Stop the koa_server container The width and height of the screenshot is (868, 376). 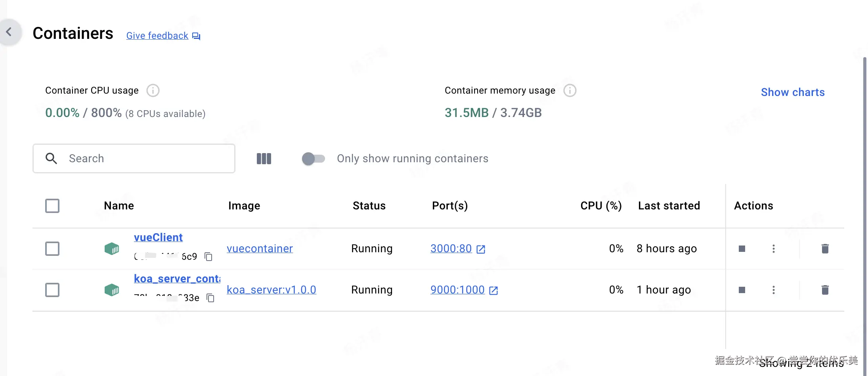tap(742, 290)
